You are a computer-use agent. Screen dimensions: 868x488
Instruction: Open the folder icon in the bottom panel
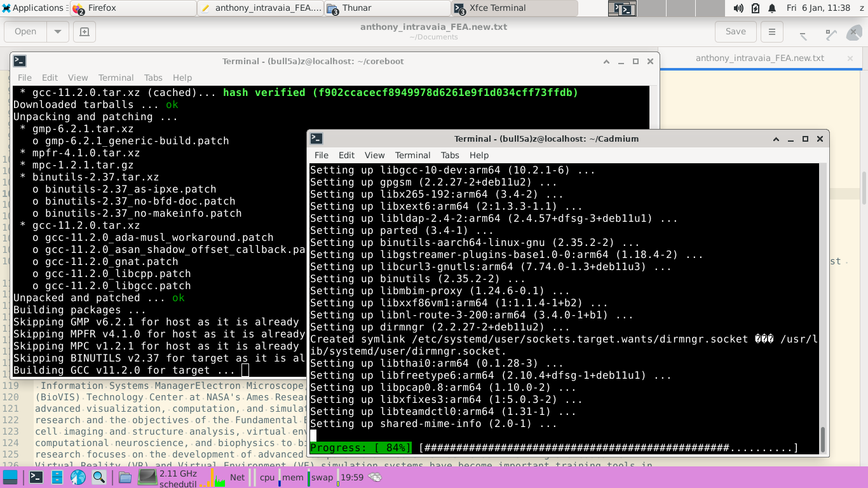124,477
